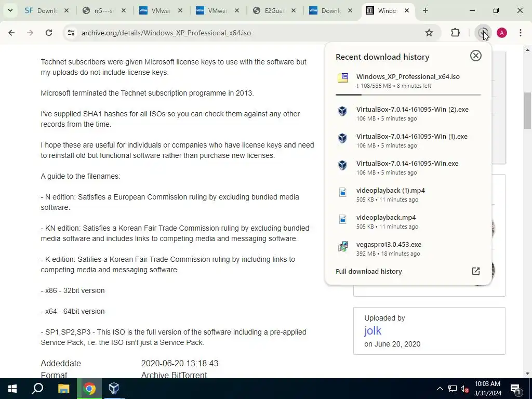
Task: Close the E2Guardian tab
Action: coord(294,10)
